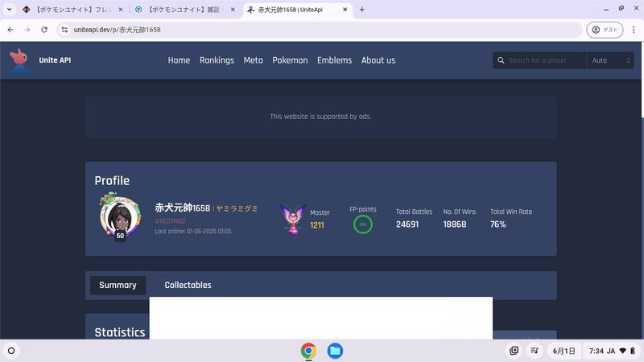Open the Meta page
The height and width of the screenshot is (362, 644).
(253, 60)
